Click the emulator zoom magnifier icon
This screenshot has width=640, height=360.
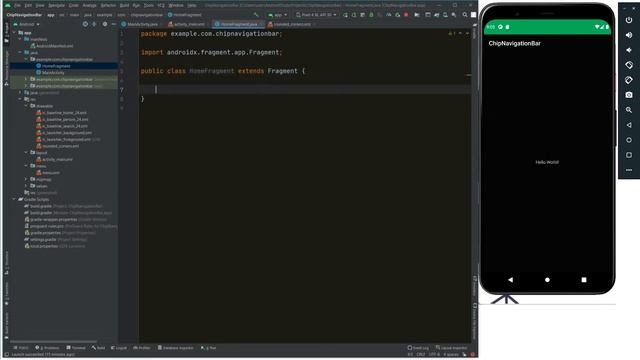(629, 110)
